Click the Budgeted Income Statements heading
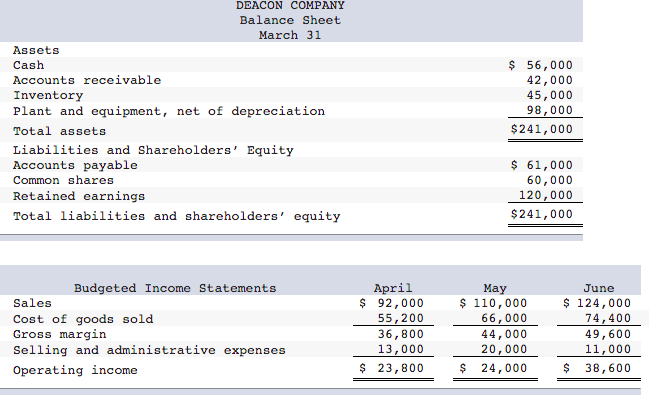 [x=175, y=288]
